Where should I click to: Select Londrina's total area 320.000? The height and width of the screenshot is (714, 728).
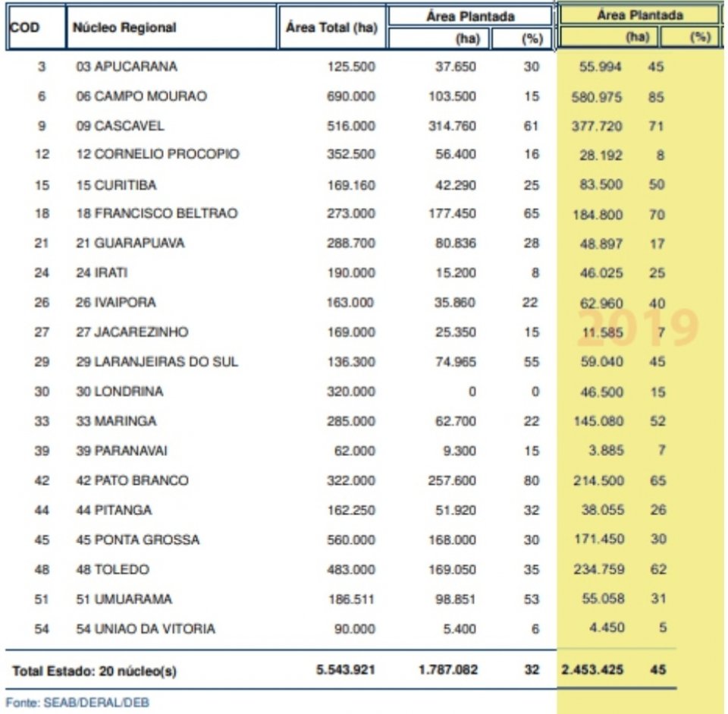click(x=351, y=392)
